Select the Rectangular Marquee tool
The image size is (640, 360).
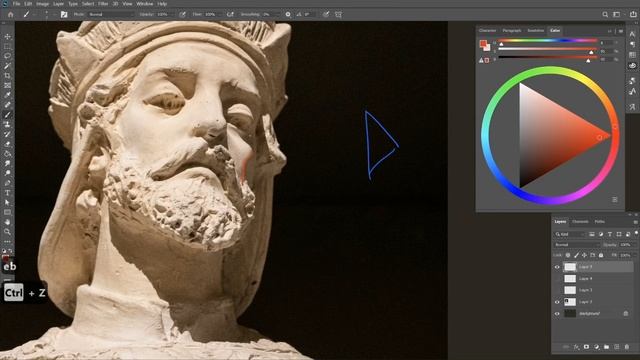pos(7,47)
